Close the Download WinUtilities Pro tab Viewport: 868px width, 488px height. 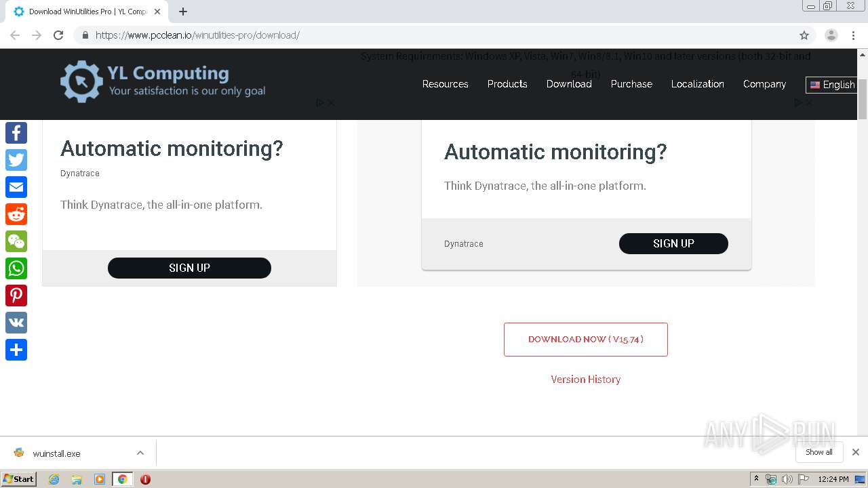click(x=157, y=12)
